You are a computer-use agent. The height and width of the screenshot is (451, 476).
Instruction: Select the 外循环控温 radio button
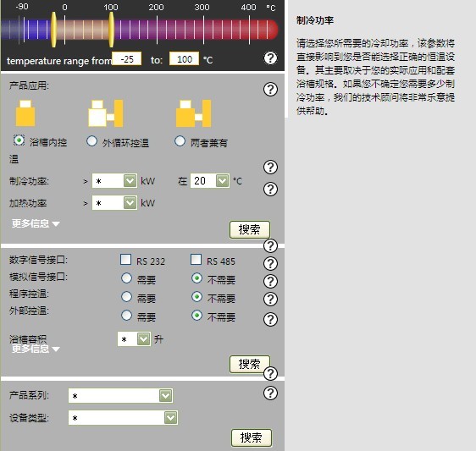tap(91, 141)
